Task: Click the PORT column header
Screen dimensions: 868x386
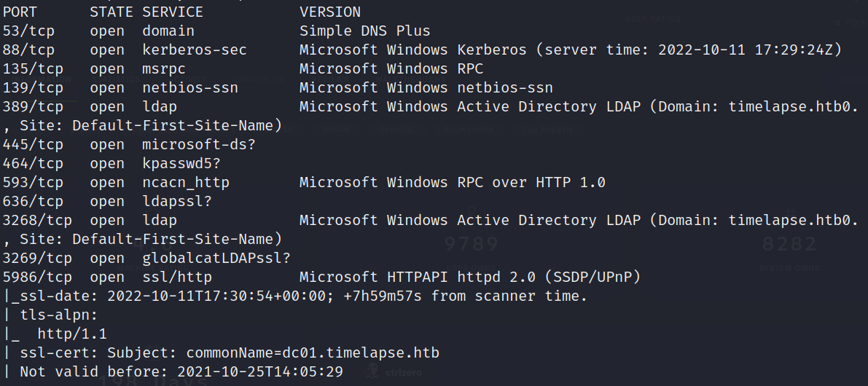Action: click(20, 12)
